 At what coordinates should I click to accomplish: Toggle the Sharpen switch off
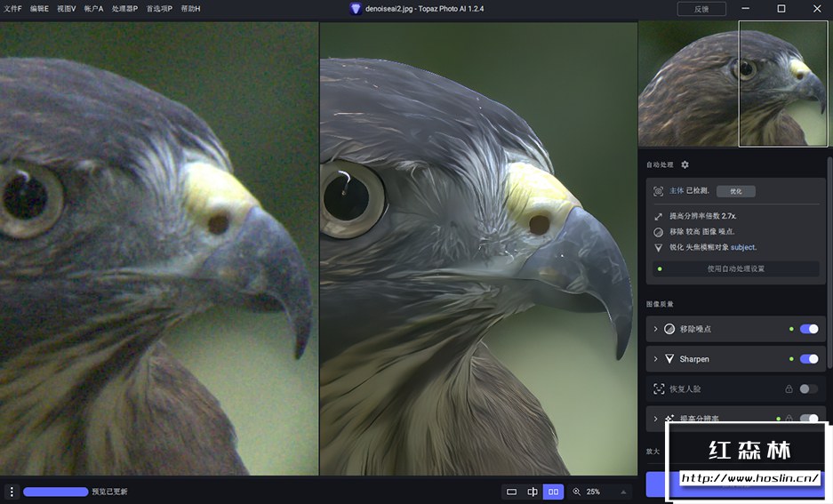pyautogui.click(x=809, y=359)
